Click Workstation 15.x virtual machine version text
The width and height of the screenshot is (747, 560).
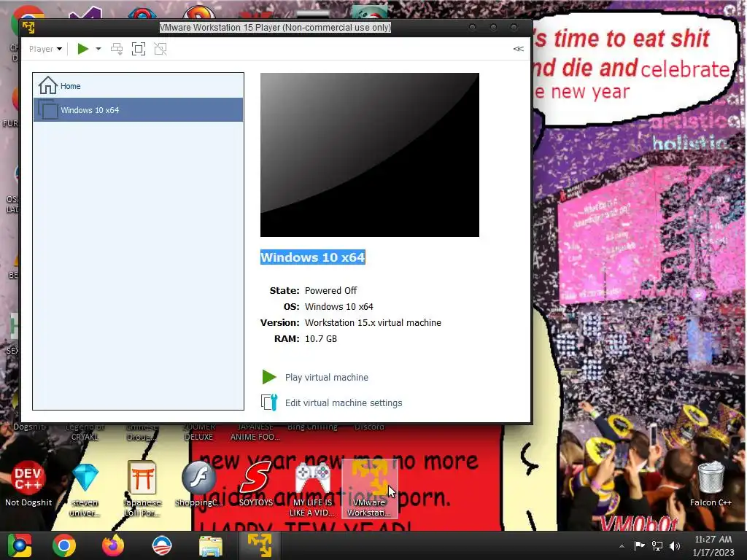point(373,323)
